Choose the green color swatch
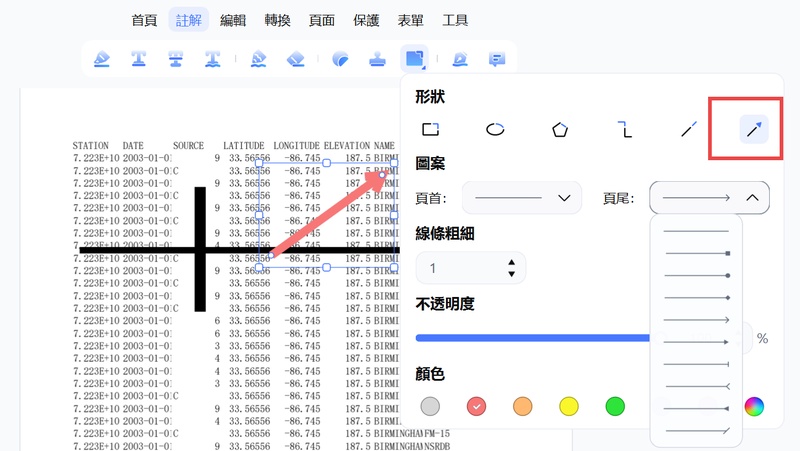 click(615, 407)
